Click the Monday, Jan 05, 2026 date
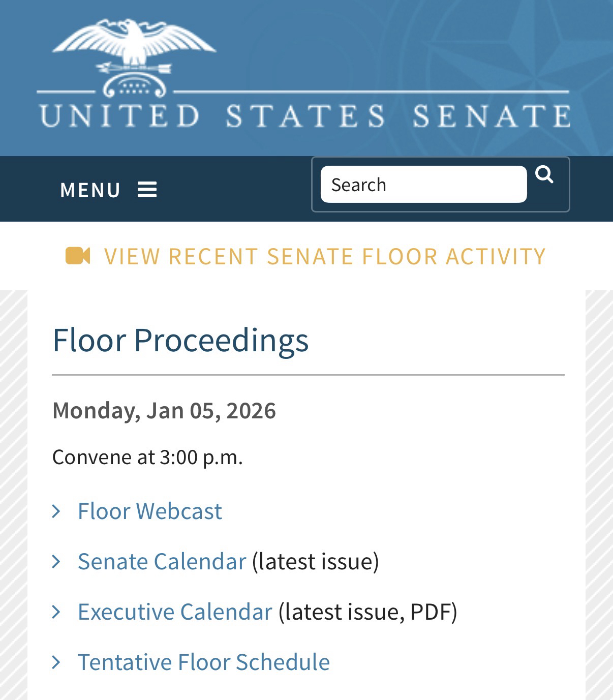This screenshot has height=700, width=613. tap(164, 410)
